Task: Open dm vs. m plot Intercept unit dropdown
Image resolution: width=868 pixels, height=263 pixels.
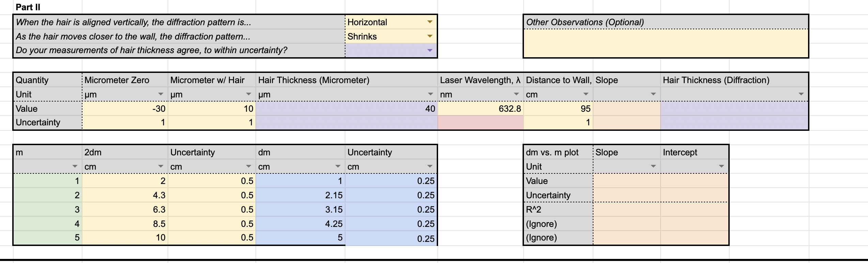Action: coord(721,167)
